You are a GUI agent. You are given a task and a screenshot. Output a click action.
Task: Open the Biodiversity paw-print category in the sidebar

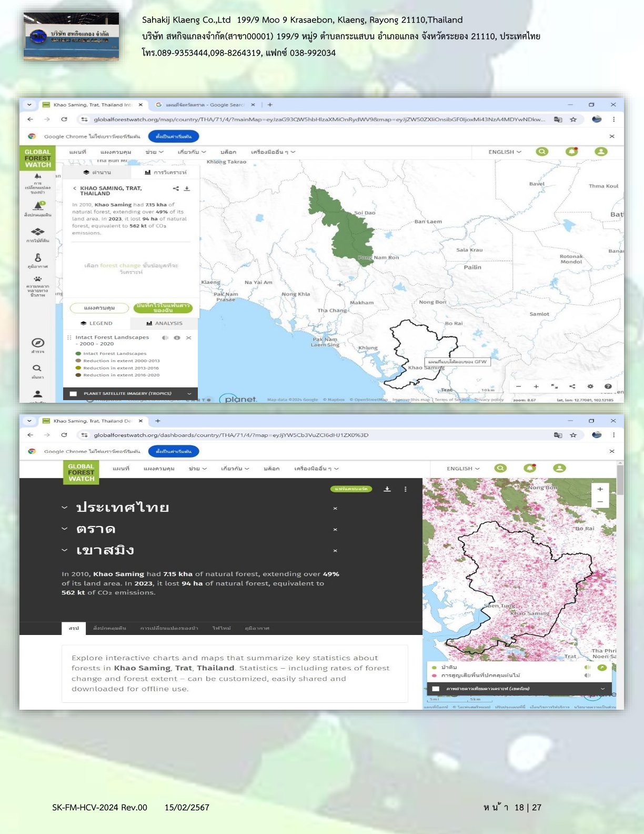(37, 280)
